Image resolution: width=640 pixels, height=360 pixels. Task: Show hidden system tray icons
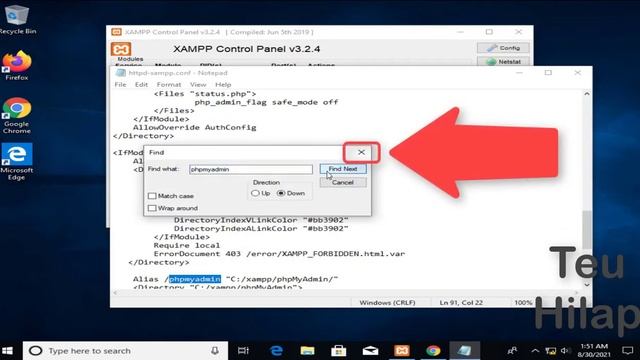pyautogui.click(x=535, y=351)
